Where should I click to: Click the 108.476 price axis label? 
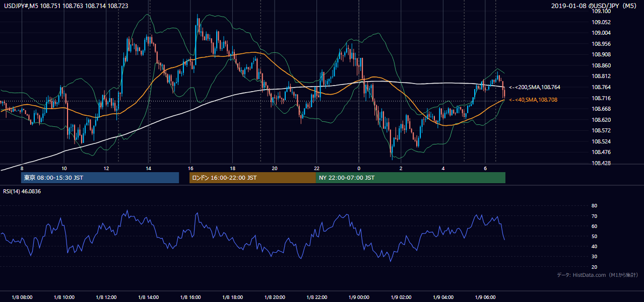tap(601, 152)
